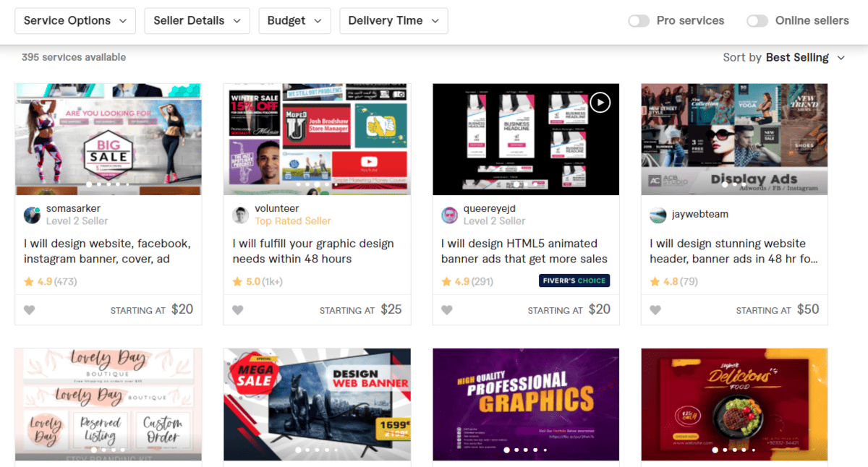868x467 pixels.
Task: Open the volunteer gig collage thumbnail
Action: click(x=317, y=139)
